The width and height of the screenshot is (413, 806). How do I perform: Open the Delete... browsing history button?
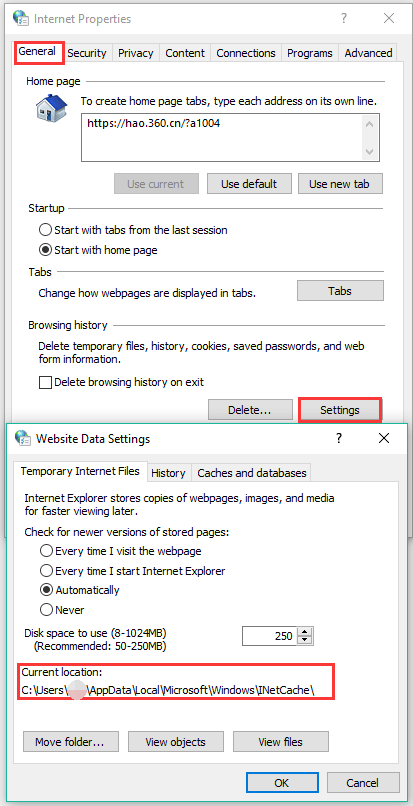coord(249,410)
